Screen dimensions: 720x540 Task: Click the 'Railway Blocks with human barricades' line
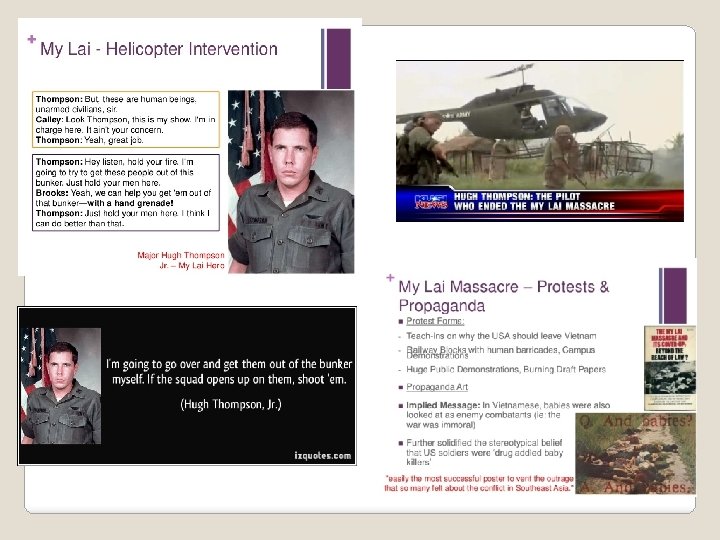pyautogui.click(x=501, y=352)
